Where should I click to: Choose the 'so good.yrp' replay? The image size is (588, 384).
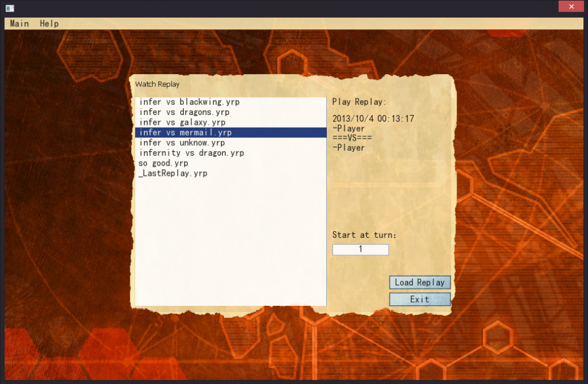(x=163, y=163)
